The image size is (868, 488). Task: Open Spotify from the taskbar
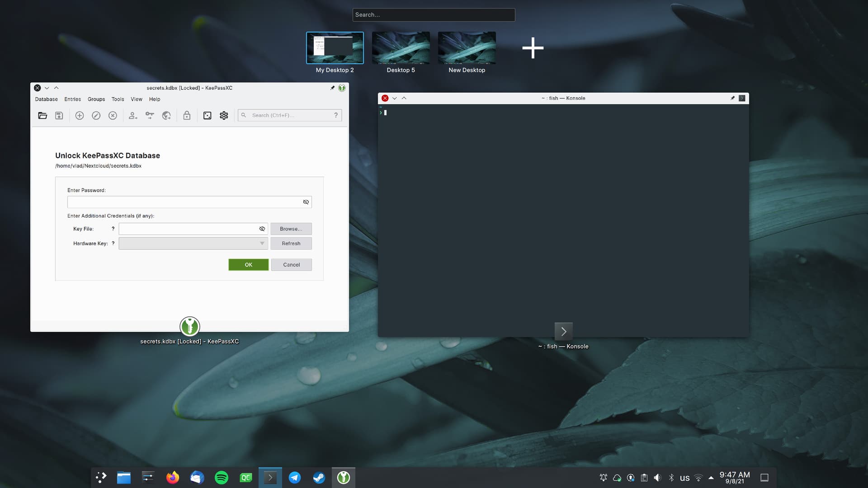pyautogui.click(x=222, y=478)
